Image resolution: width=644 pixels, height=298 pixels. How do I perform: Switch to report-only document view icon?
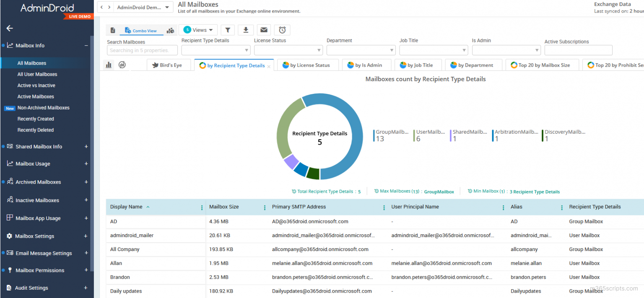pyautogui.click(x=113, y=30)
